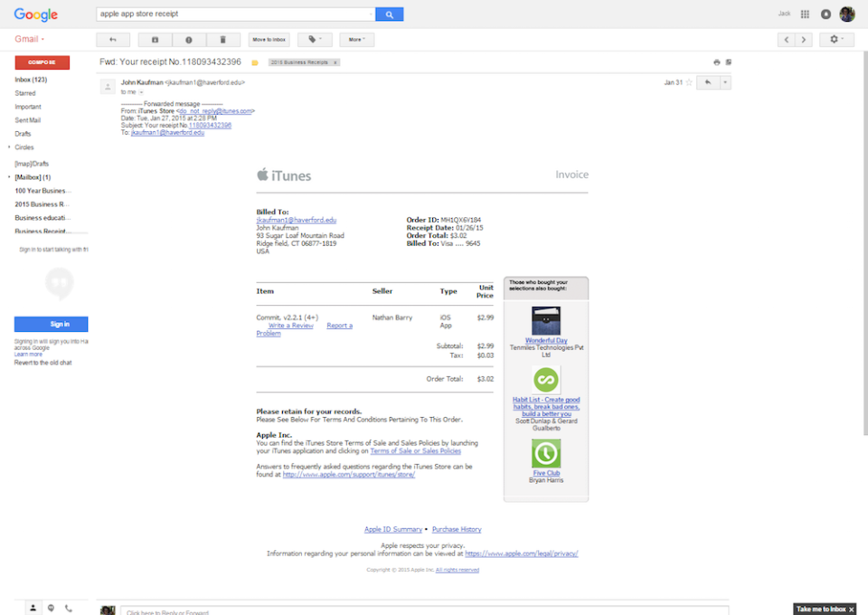This screenshot has width=868, height=615.
Task: Print the email
Action: click(715, 61)
